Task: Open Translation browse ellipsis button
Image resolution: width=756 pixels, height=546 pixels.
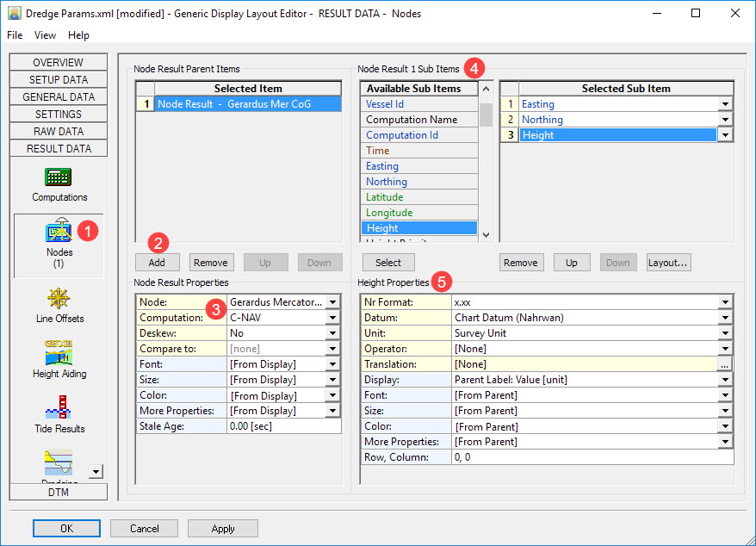Action: [726, 364]
